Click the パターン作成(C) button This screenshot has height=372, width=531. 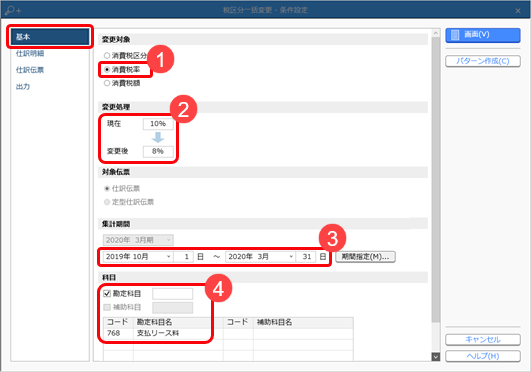coord(483,61)
